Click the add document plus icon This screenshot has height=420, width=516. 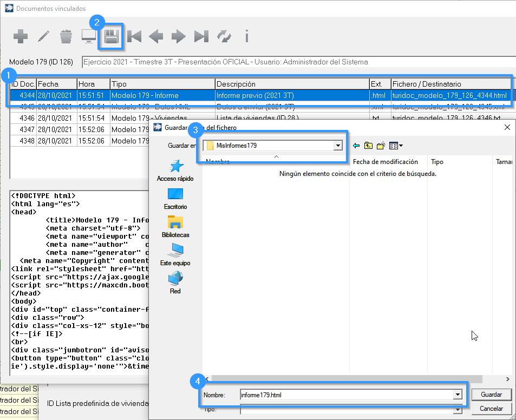click(x=21, y=37)
